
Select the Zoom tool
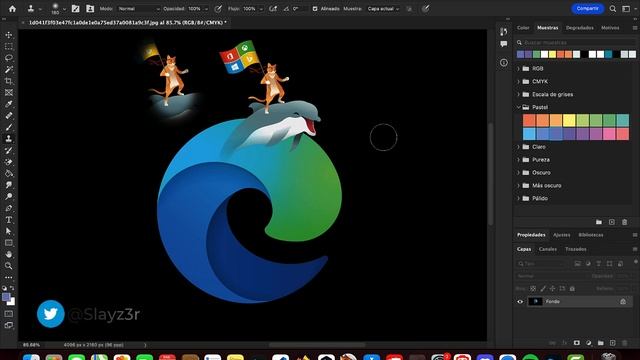(x=9, y=266)
